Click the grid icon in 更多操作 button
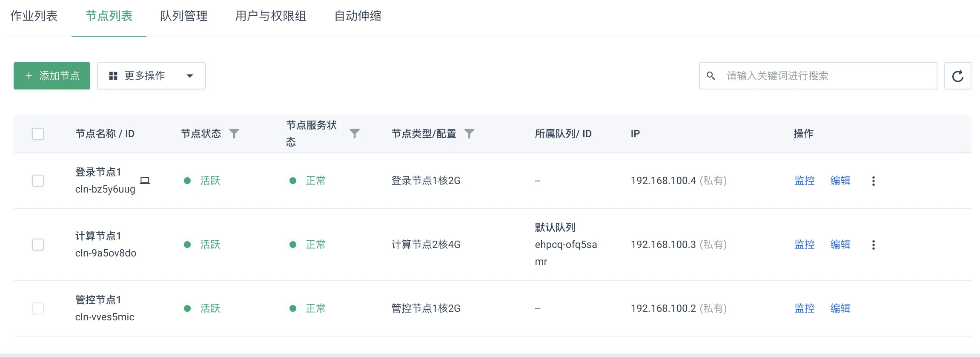 point(113,76)
